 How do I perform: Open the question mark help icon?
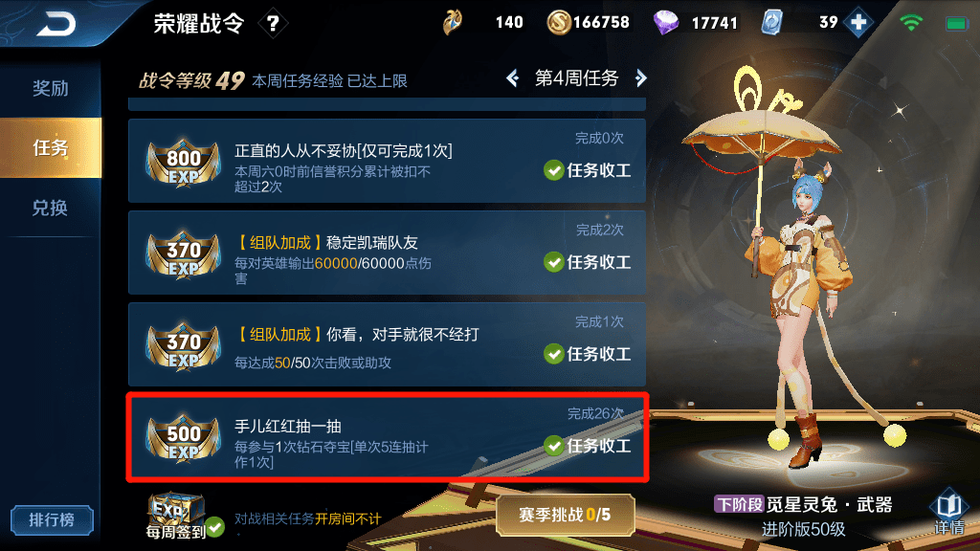(x=273, y=24)
